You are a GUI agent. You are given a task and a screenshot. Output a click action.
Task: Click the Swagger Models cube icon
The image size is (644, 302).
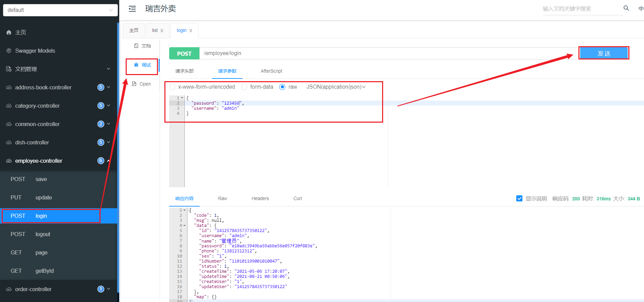9,51
